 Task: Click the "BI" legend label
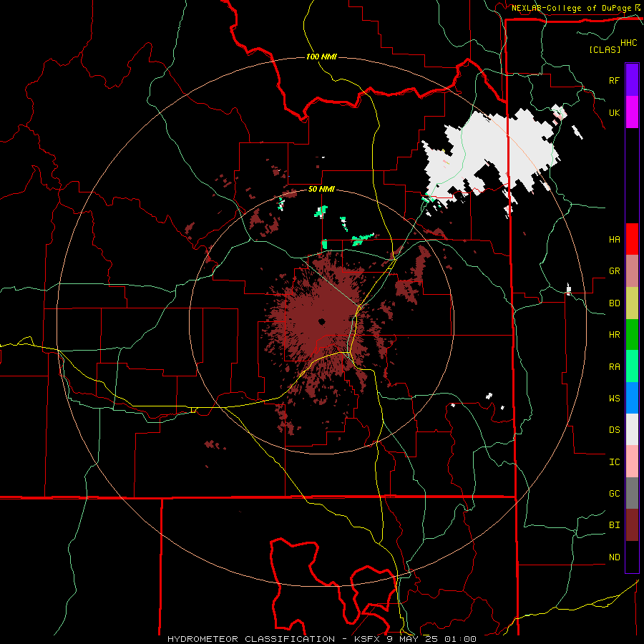[x=614, y=525]
